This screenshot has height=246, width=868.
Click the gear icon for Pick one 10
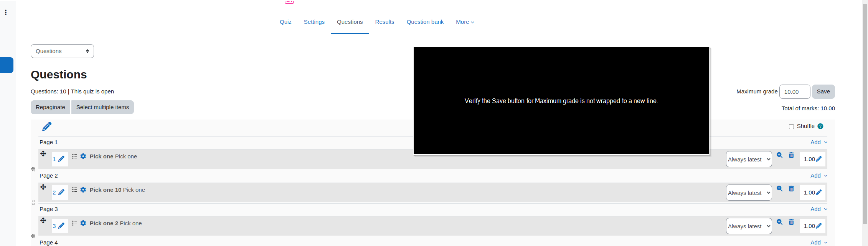tap(83, 190)
